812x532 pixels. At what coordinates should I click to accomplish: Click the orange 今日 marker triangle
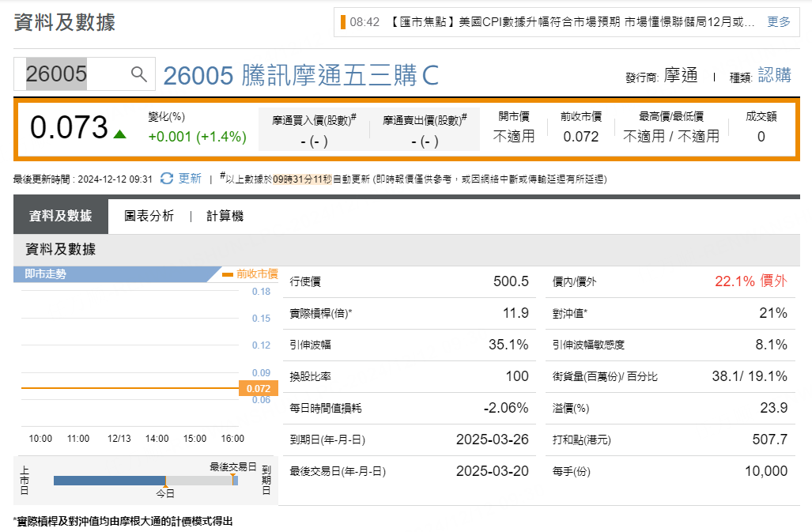pyautogui.click(x=165, y=487)
